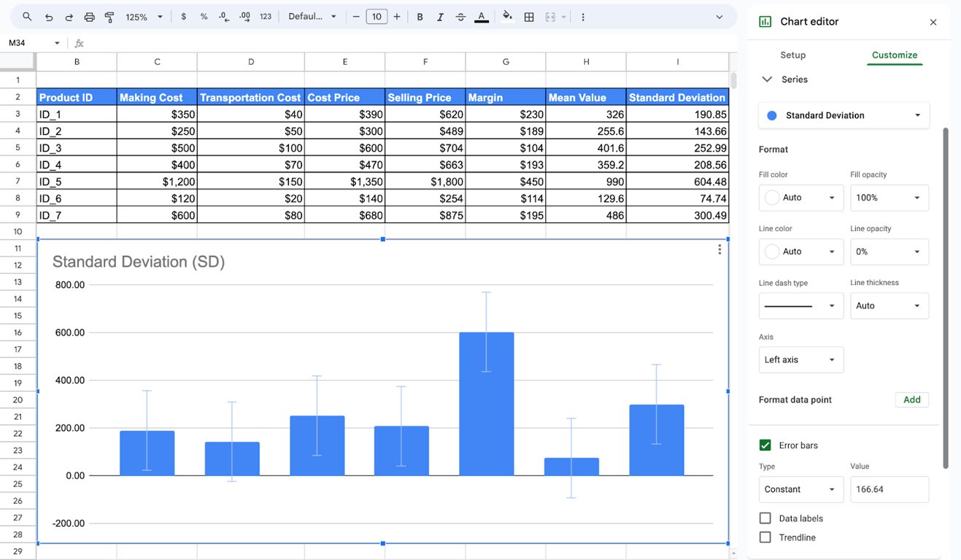This screenshot has height=560, width=961.
Task: Click the error bars Value field
Action: point(889,489)
